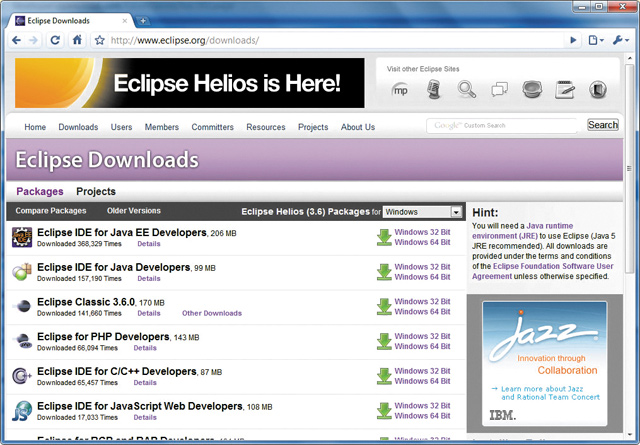Click Other Downloads for Eclipse Classic

[212, 313]
